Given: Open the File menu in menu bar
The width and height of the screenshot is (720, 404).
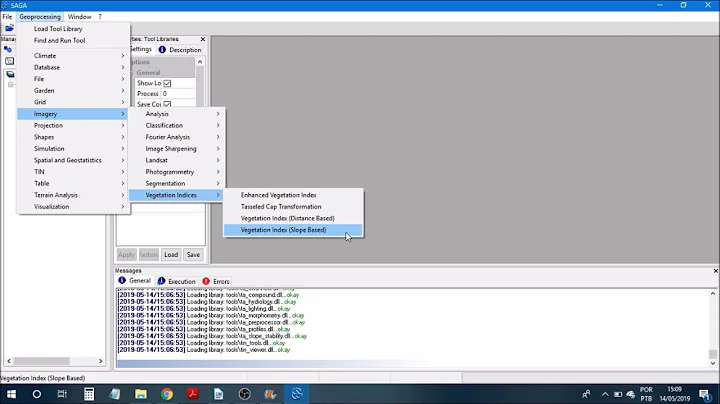Looking at the screenshot, I should click(7, 17).
